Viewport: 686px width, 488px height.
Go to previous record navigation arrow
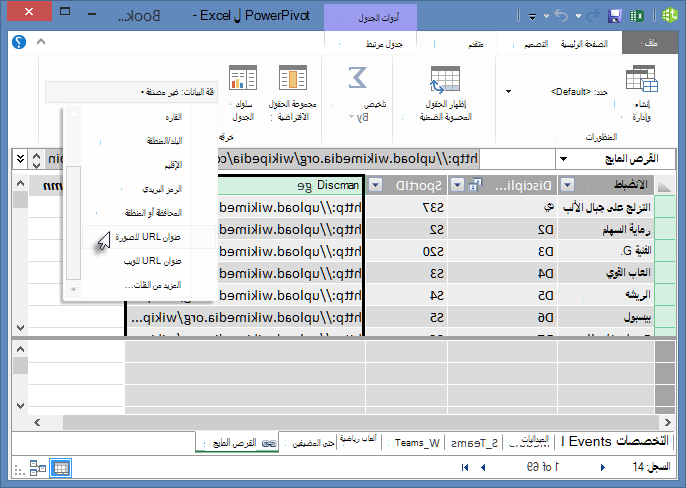point(483,467)
